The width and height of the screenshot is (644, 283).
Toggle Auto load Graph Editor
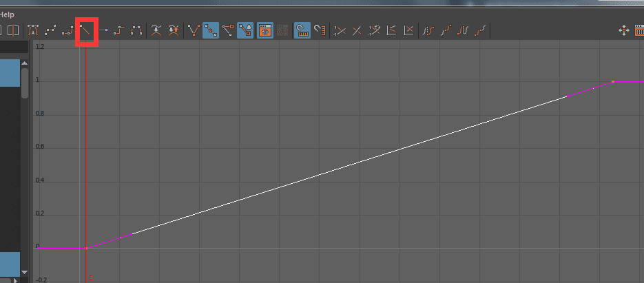coord(265,30)
